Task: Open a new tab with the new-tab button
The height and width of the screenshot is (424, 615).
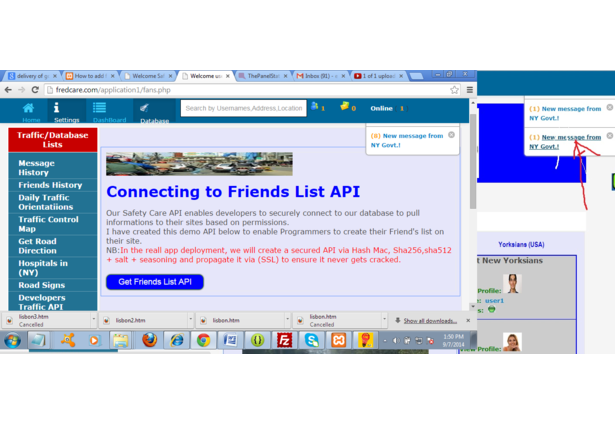Action: (416, 76)
